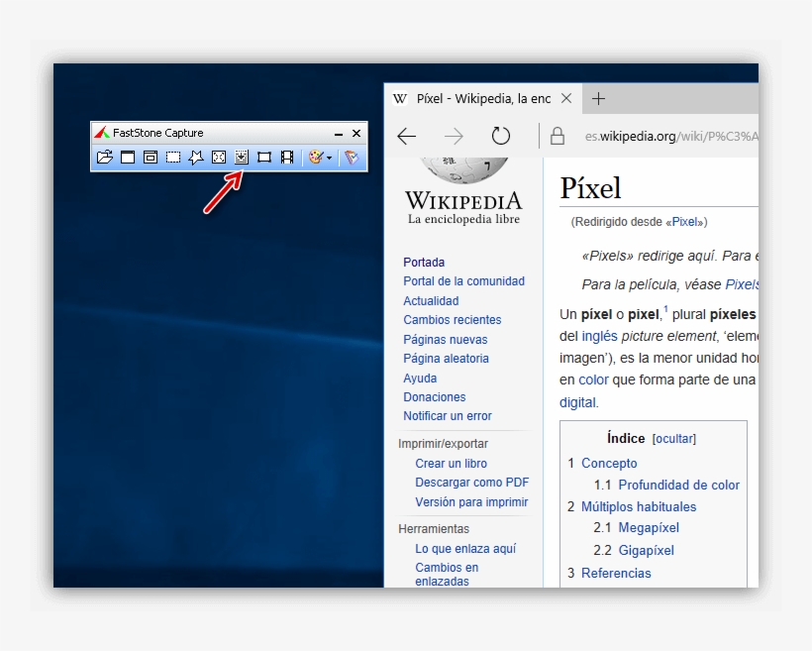Viewport: 812px width, 651px height.
Task: Select Capture Full Screen tool
Action: click(x=219, y=157)
